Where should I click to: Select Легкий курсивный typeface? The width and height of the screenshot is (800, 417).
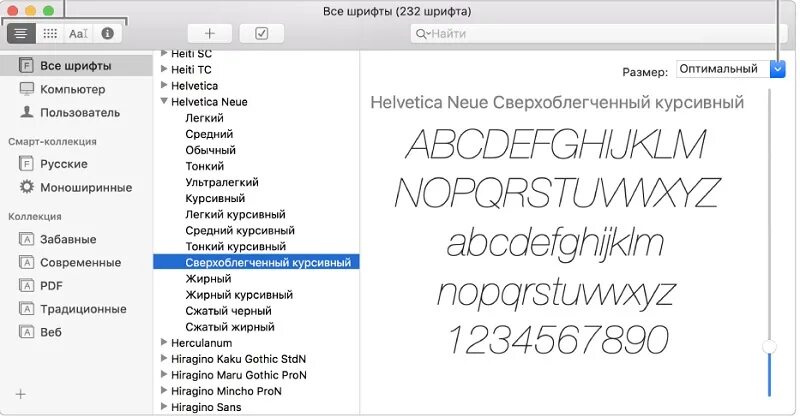coord(235,214)
